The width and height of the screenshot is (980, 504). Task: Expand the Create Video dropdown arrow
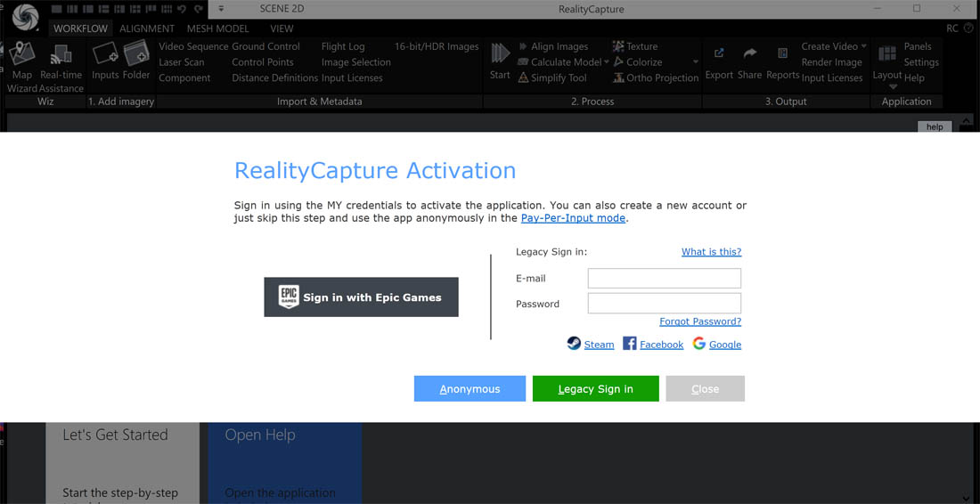864,46
